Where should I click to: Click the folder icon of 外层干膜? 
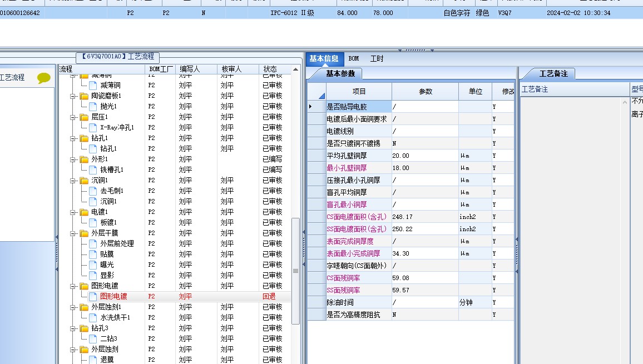[84, 233]
